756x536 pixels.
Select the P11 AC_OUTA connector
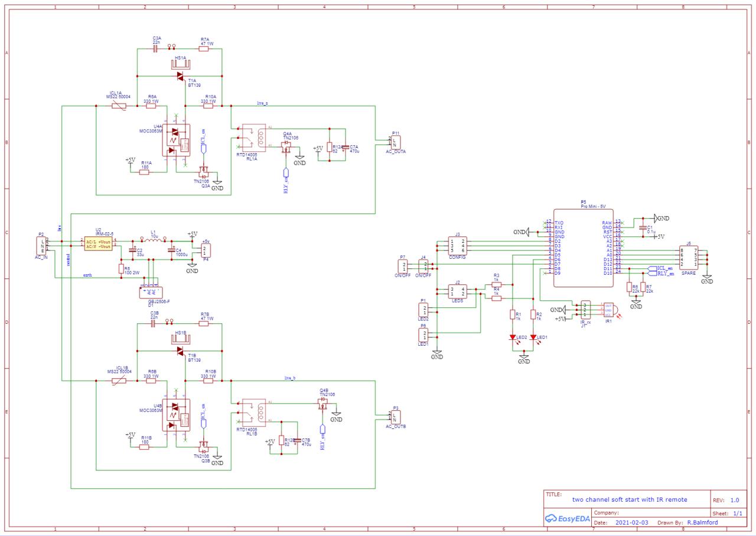[x=395, y=142]
